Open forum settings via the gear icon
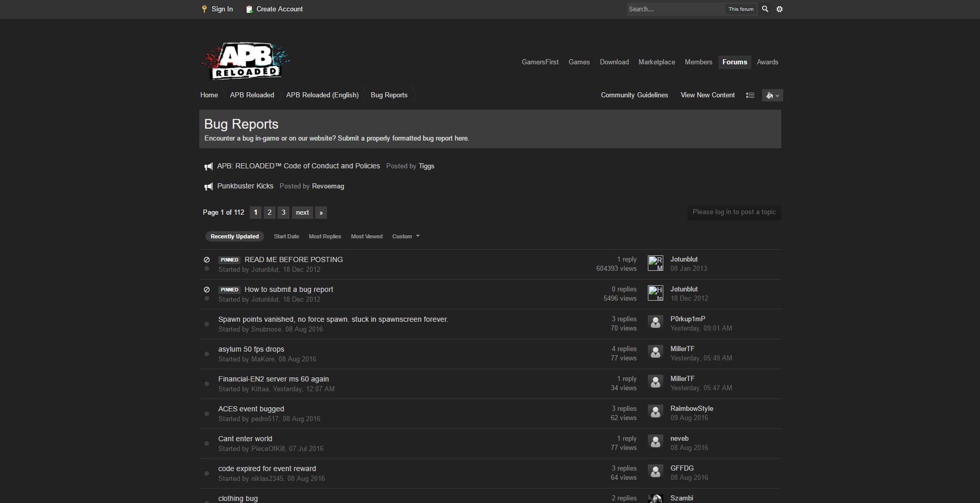The image size is (980, 503). coord(779,9)
